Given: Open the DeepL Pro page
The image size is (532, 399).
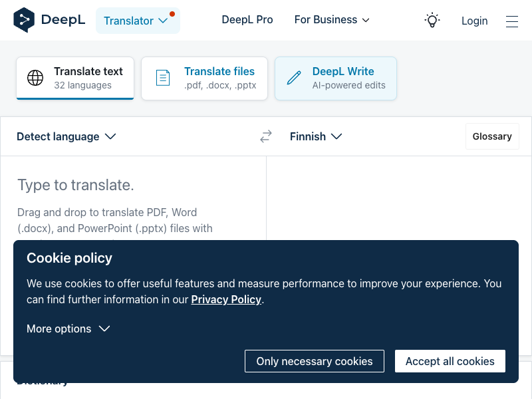Looking at the screenshot, I should (x=247, y=20).
